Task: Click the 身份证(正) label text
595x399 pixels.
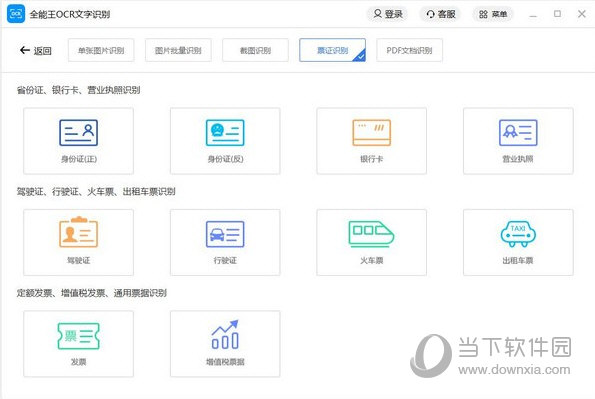Action: [79, 159]
